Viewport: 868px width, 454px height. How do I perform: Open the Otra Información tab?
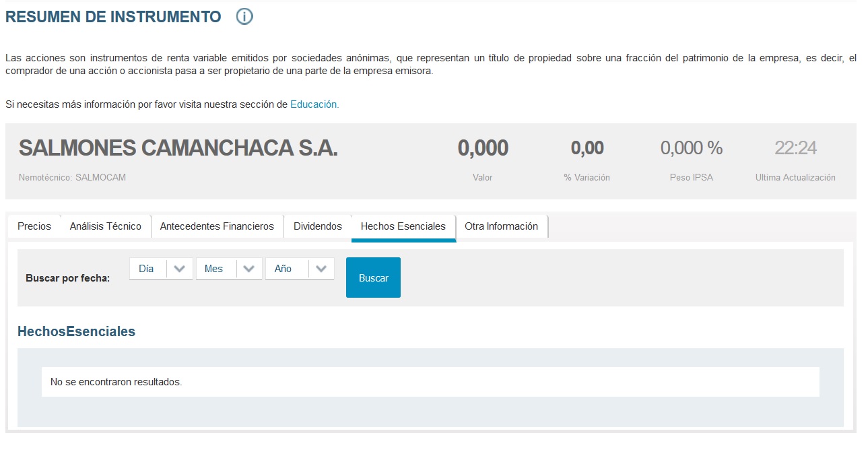click(x=502, y=226)
